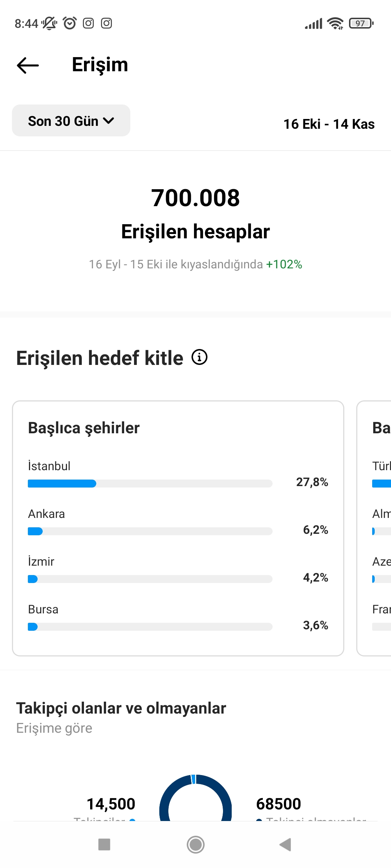Tap the back arrow next to Erişim
Image resolution: width=391 pixels, height=868 pixels.
pyautogui.click(x=28, y=65)
